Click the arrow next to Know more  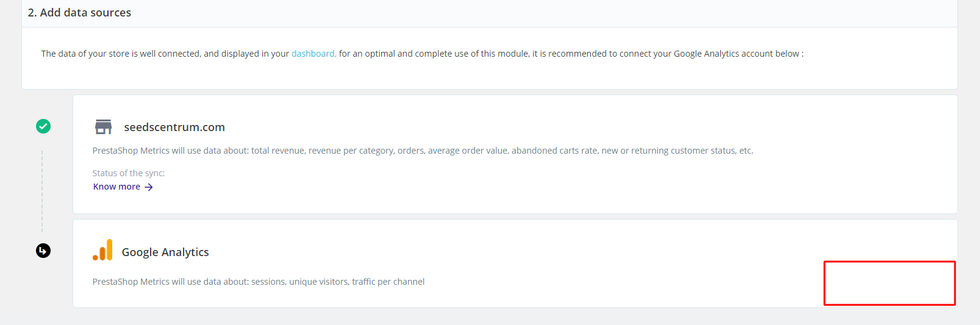click(x=149, y=187)
